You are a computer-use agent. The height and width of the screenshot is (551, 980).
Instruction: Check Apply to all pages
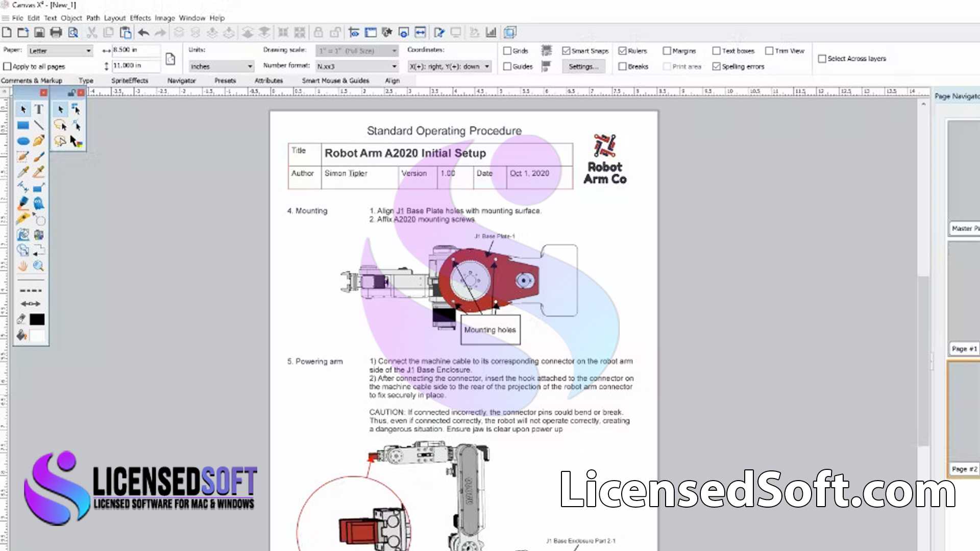[x=7, y=66]
